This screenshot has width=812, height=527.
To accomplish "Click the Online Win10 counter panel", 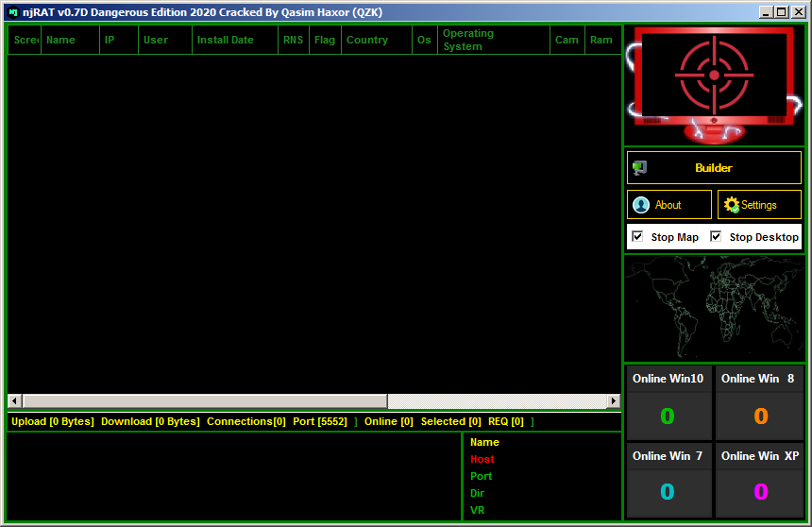I will 668,403.
